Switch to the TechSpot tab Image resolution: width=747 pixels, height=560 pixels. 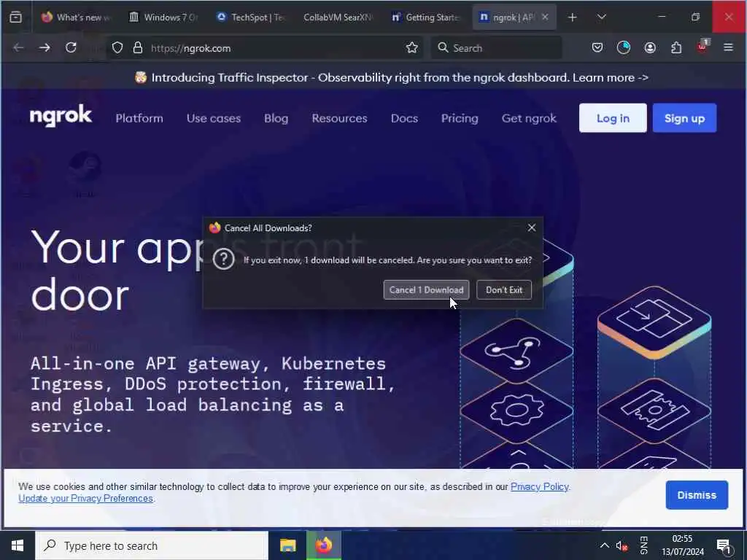pyautogui.click(x=250, y=17)
